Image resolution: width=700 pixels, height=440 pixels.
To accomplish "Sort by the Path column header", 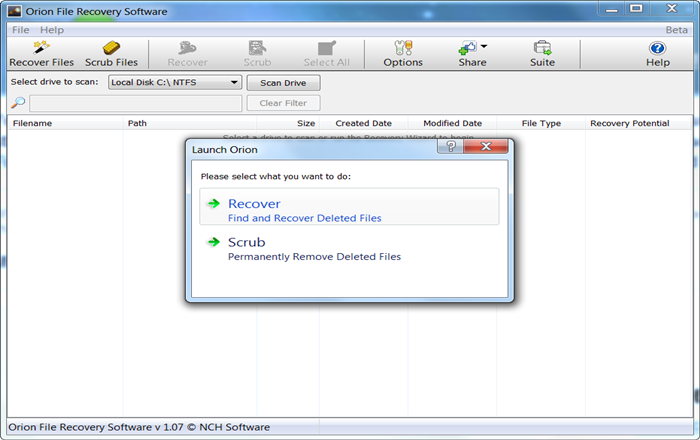I will [x=190, y=123].
